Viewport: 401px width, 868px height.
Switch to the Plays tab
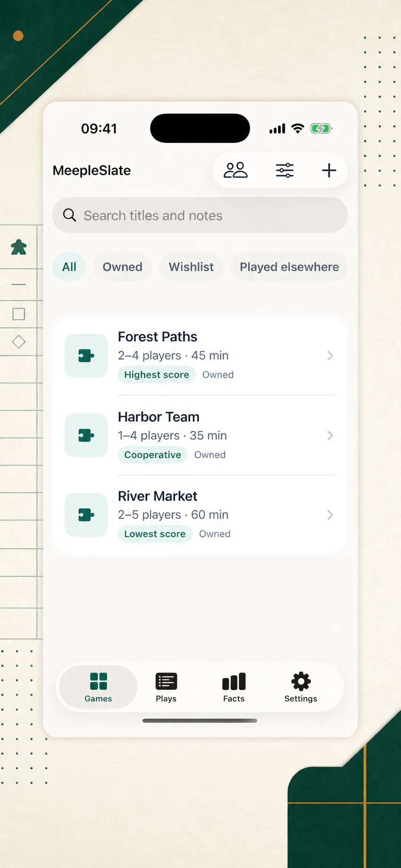pyautogui.click(x=166, y=687)
